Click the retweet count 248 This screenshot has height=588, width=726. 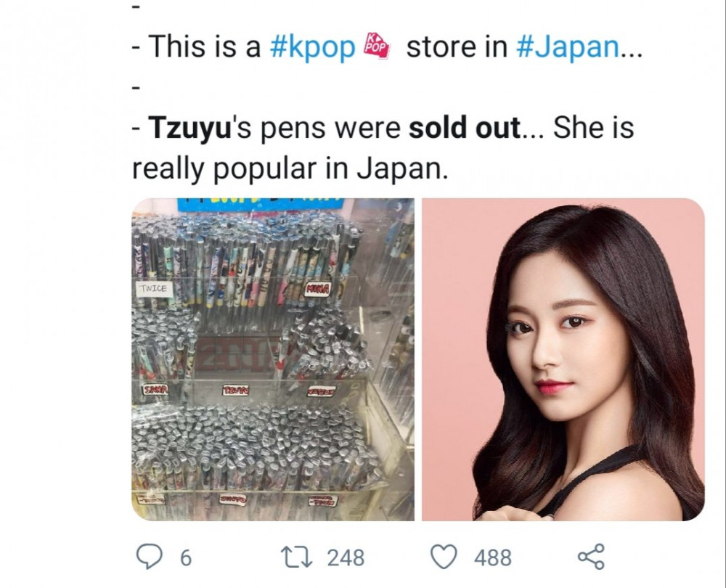346,558
